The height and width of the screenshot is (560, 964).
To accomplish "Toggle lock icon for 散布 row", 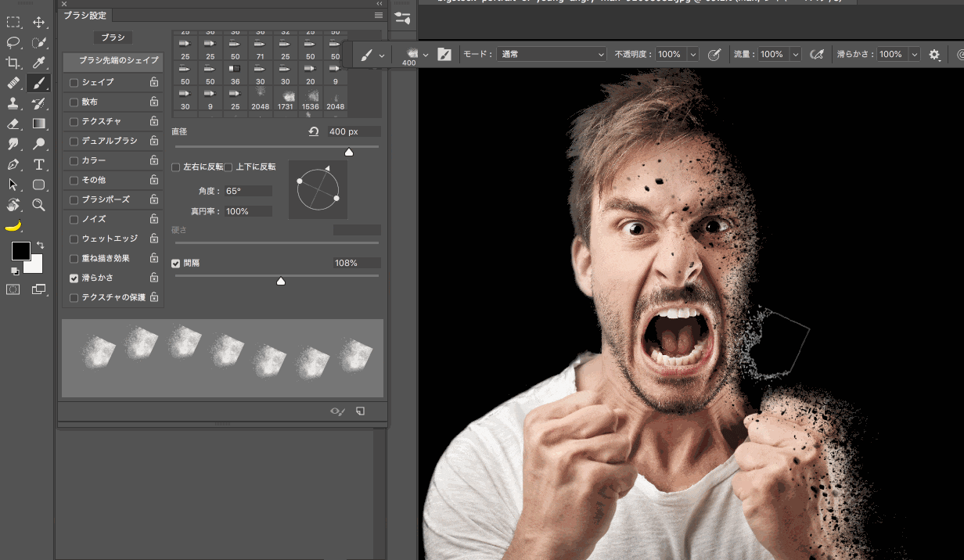I will [154, 102].
